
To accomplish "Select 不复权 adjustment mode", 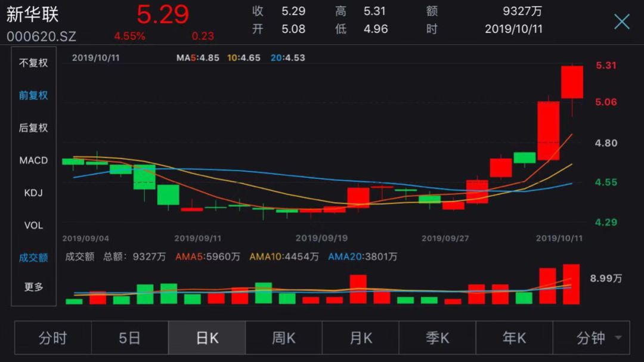I will point(33,63).
